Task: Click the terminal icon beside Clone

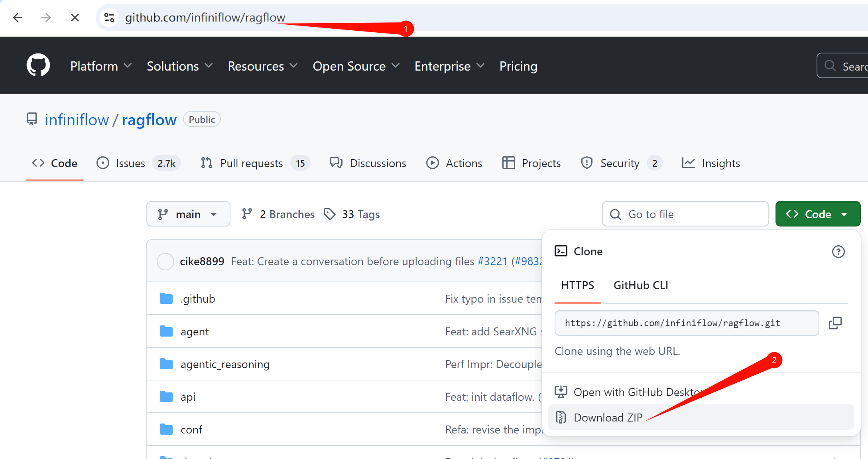Action: tap(561, 251)
